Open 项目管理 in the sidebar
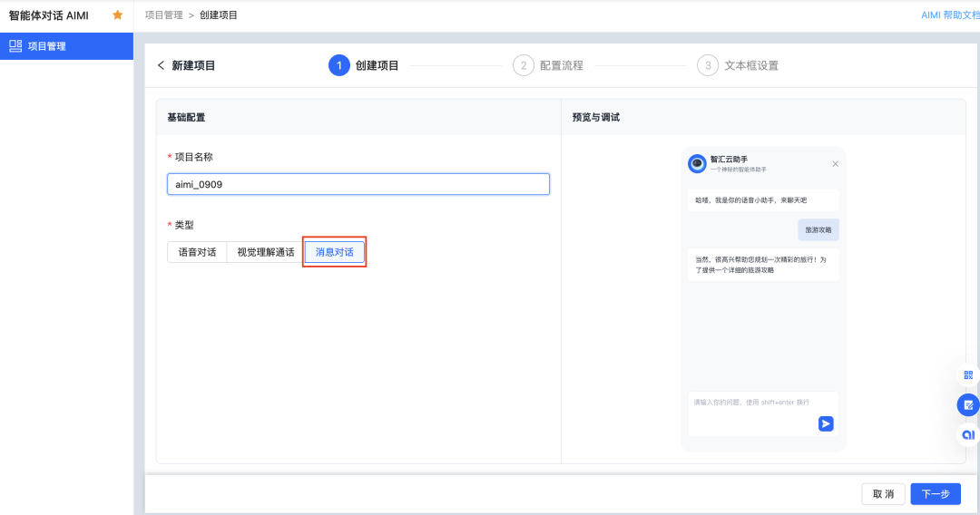 [66, 46]
